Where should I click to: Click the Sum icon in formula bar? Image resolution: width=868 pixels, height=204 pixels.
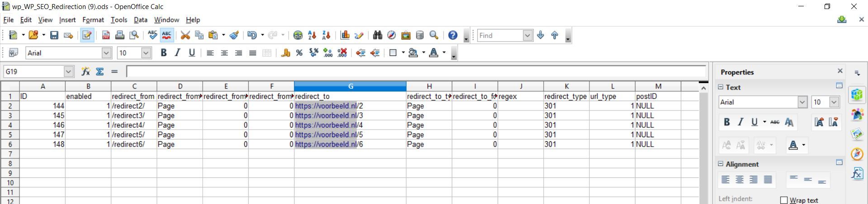100,71
